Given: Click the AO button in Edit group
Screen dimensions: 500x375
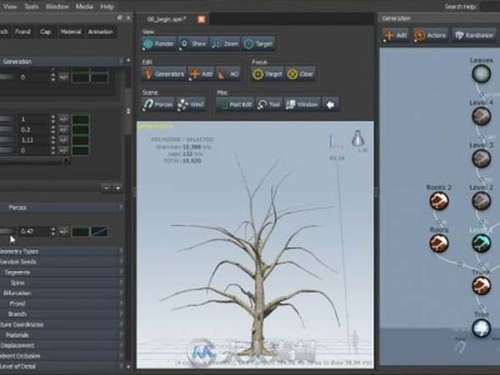Looking at the screenshot, I should coord(228,74).
